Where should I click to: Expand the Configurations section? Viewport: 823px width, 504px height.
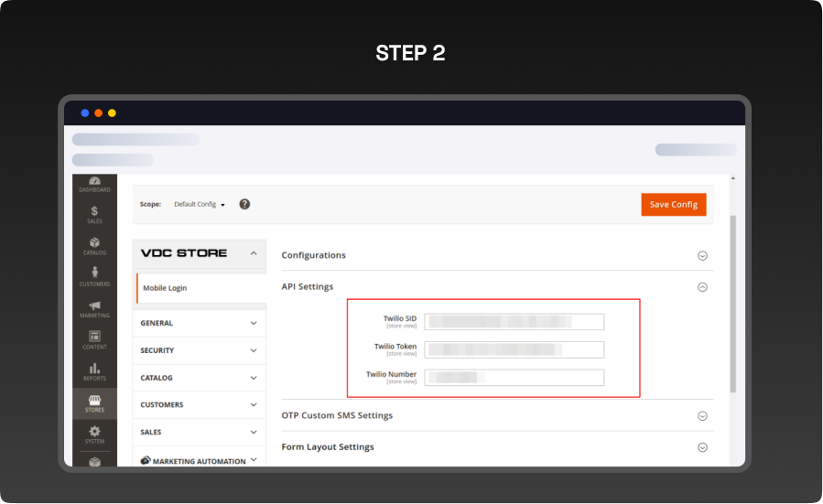[x=702, y=256]
